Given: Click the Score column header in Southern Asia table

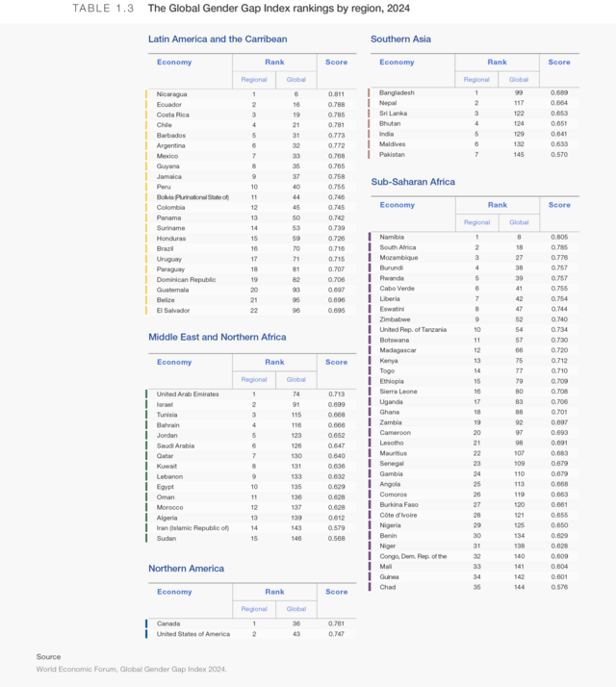Looking at the screenshot, I should point(559,63).
